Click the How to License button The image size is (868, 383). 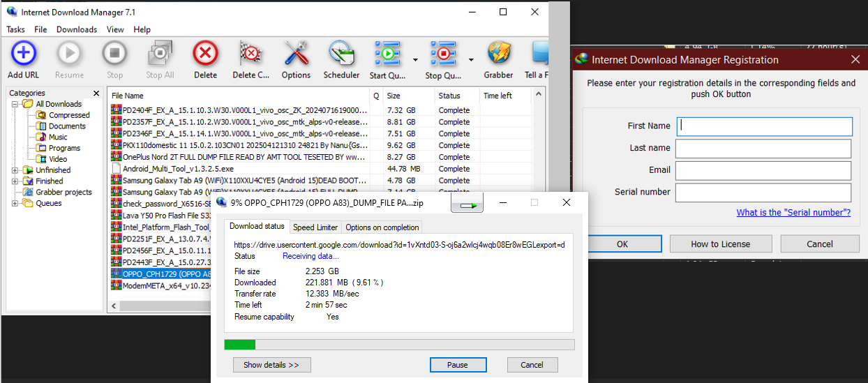coord(721,244)
